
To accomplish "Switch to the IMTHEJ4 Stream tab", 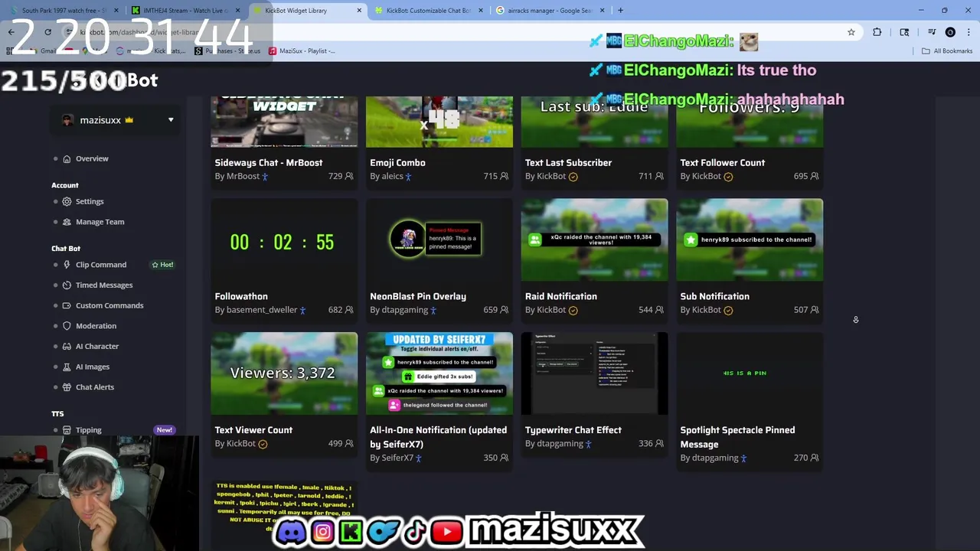I will (186, 11).
